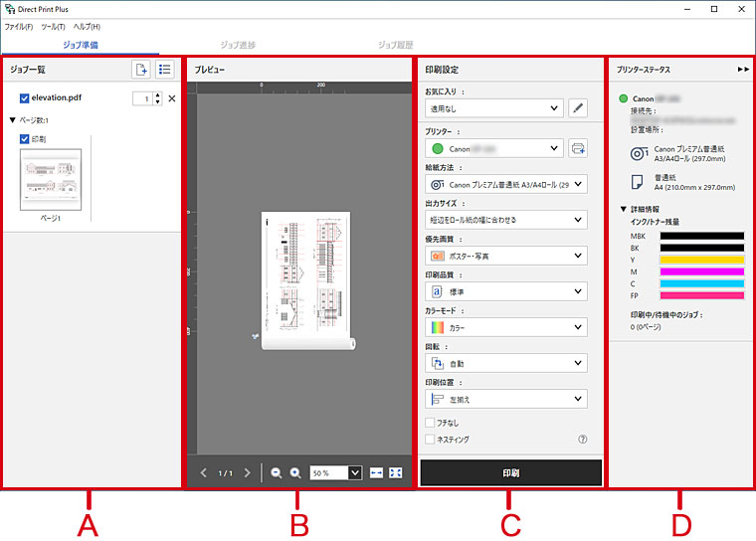Screen dimensions: 756x541
Task: Uncheck the elevation.pdf checkbox
Action: point(25,98)
